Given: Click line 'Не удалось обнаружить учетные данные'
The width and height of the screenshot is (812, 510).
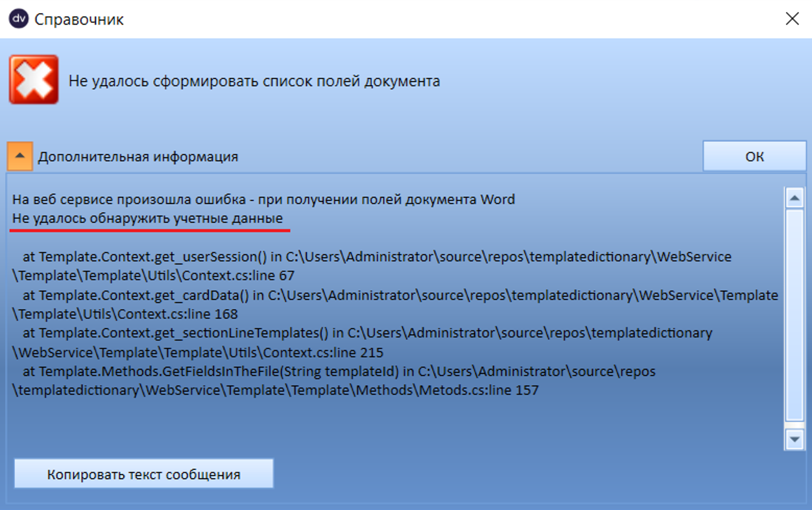Looking at the screenshot, I should click(x=147, y=218).
